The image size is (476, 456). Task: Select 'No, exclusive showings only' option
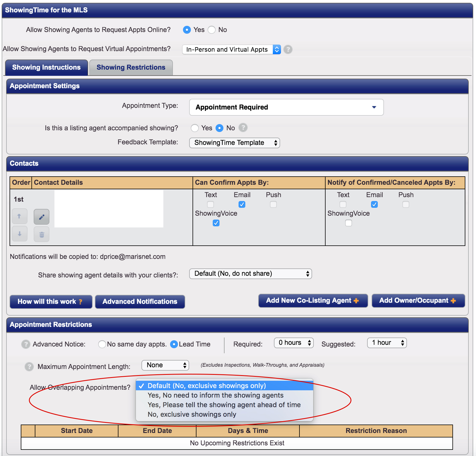[x=192, y=414]
